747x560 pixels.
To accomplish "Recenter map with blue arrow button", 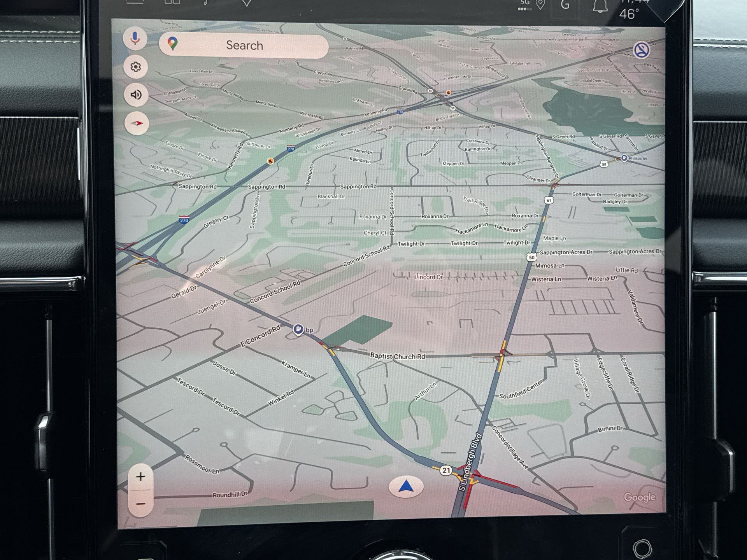I will pos(406,486).
